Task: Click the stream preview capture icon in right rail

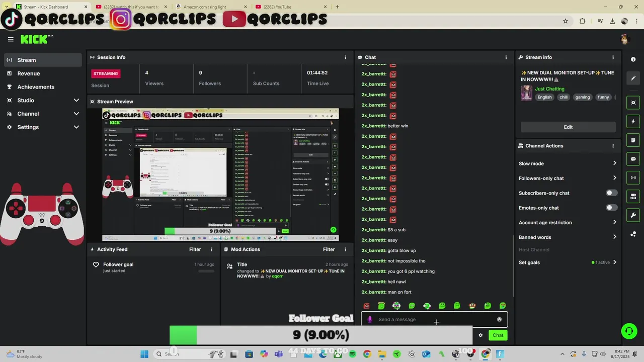Action: 633,103
